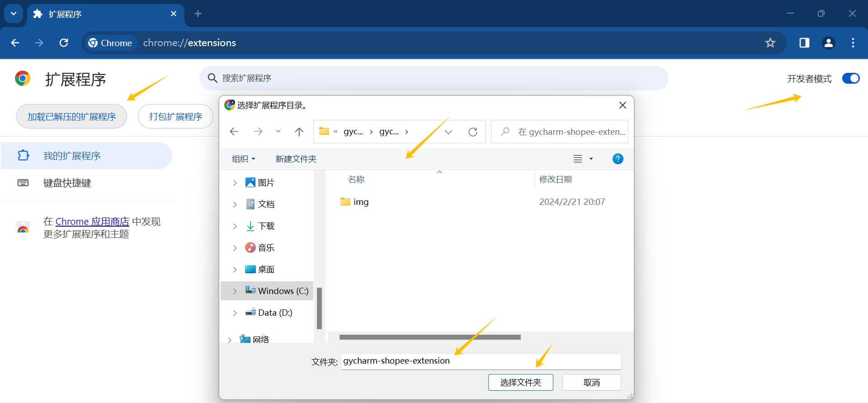This screenshot has width=868, height=403.
Task: Open the address path history dropdown
Action: 448,132
